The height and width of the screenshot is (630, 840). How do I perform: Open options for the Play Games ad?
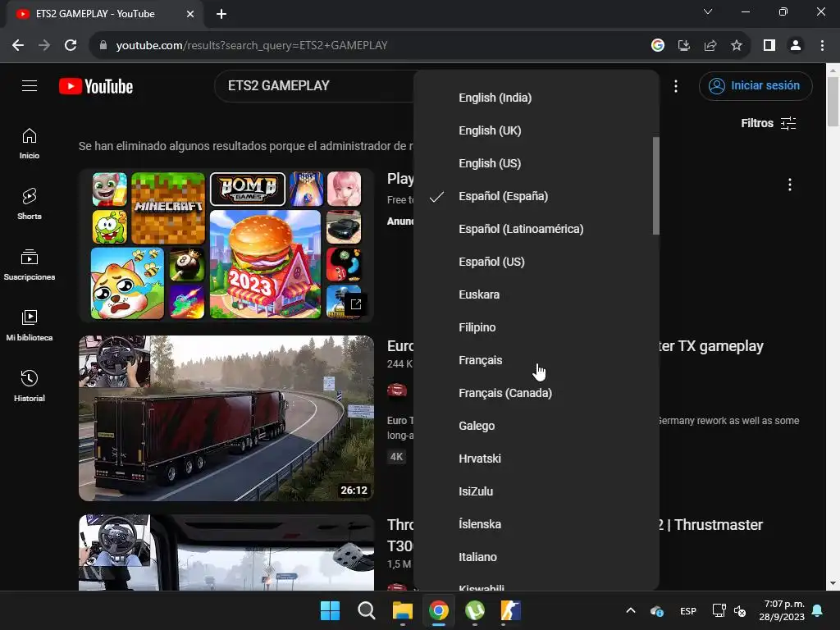coord(790,185)
